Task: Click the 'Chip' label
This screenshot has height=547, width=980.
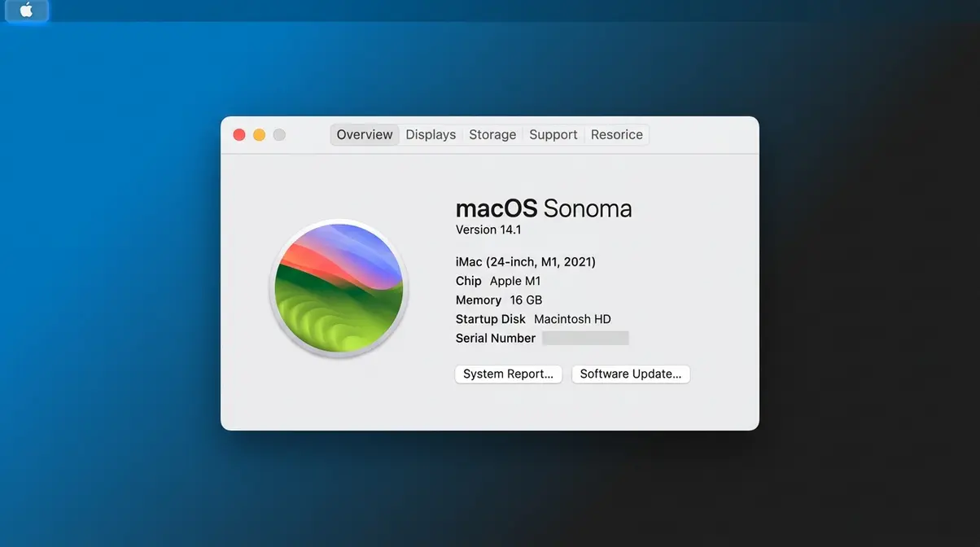Action: click(x=469, y=281)
